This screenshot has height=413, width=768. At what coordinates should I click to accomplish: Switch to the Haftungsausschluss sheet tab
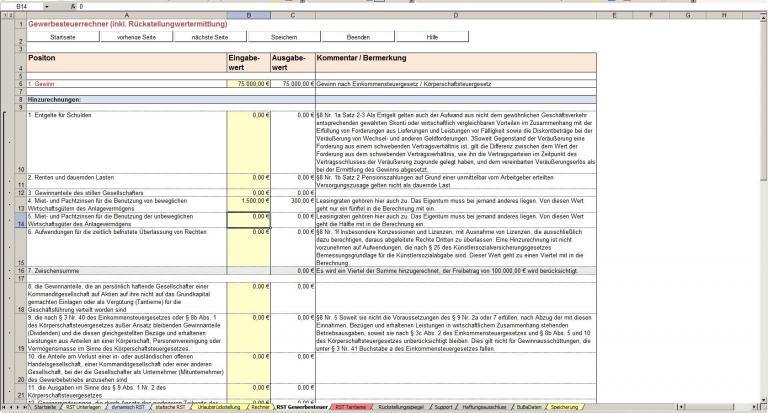(484, 407)
